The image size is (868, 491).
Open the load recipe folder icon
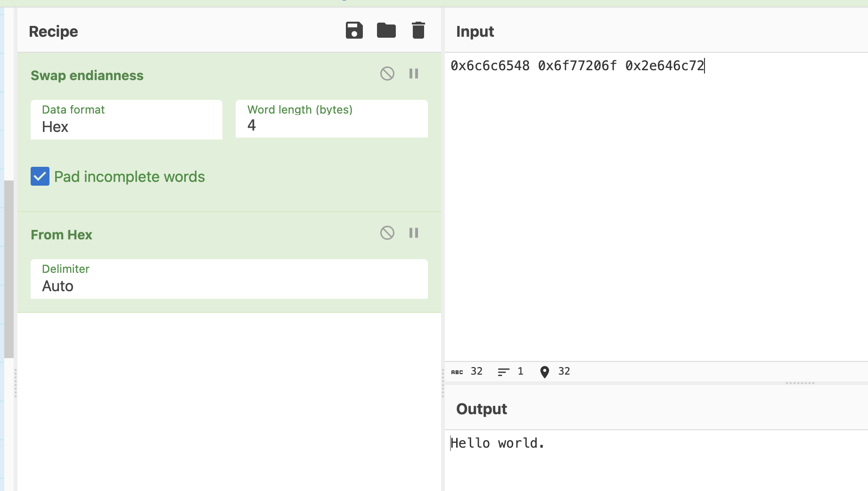coord(386,30)
